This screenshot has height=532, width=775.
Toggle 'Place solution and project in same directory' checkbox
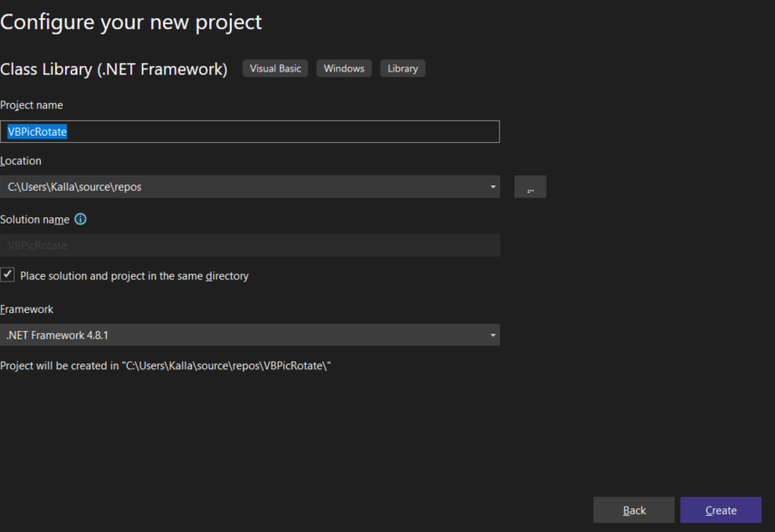(x=8, y=274)
